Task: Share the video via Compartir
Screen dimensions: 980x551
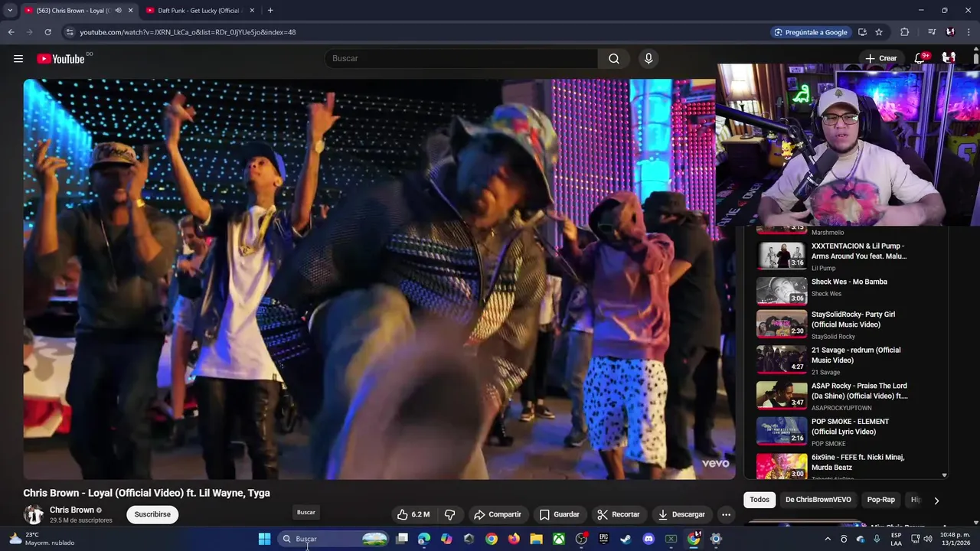Action: [x=498, y=514]
